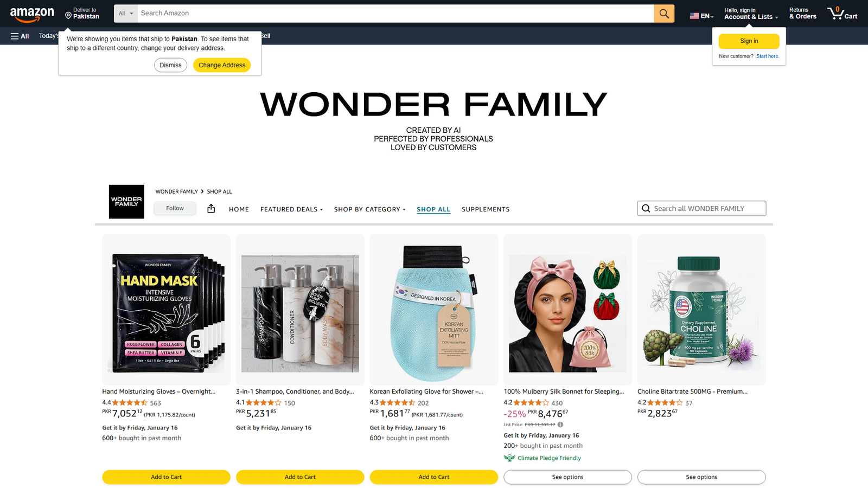The image size is (868, 488).
Task: Expand the Shop by Category menu
Action: click(x=369, y=209)
